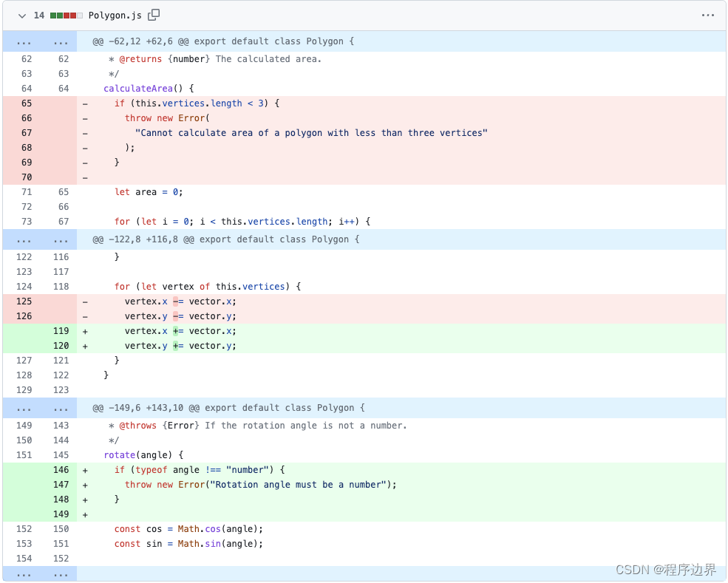Select added line number 149
The height and width of the screenshot is (583, 728).
click(61, 515)
